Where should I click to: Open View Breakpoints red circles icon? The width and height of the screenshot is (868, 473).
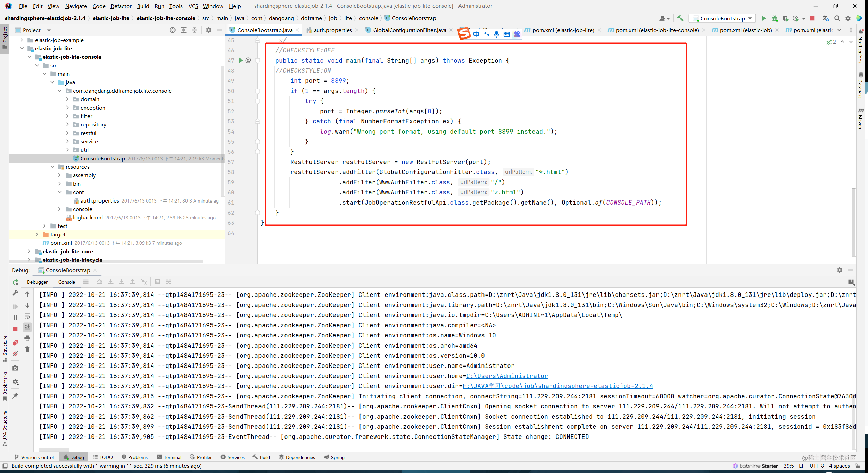click(15, 343)
